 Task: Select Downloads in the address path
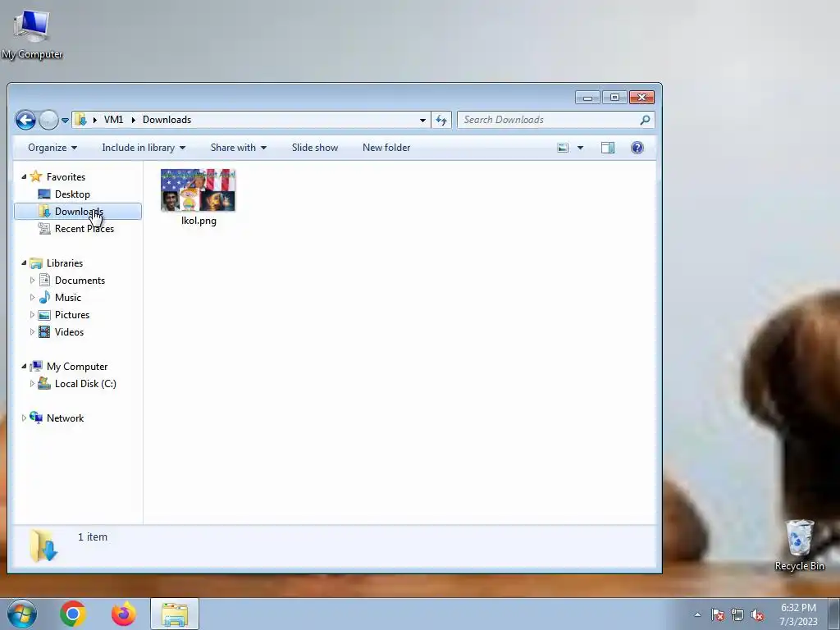pyautogui.click(x=167, y=120)
